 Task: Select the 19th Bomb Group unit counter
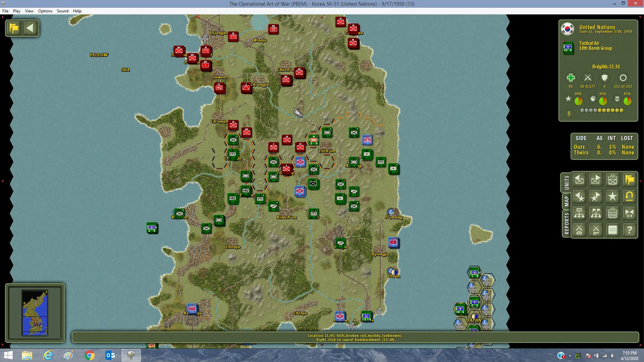(568, 48)
